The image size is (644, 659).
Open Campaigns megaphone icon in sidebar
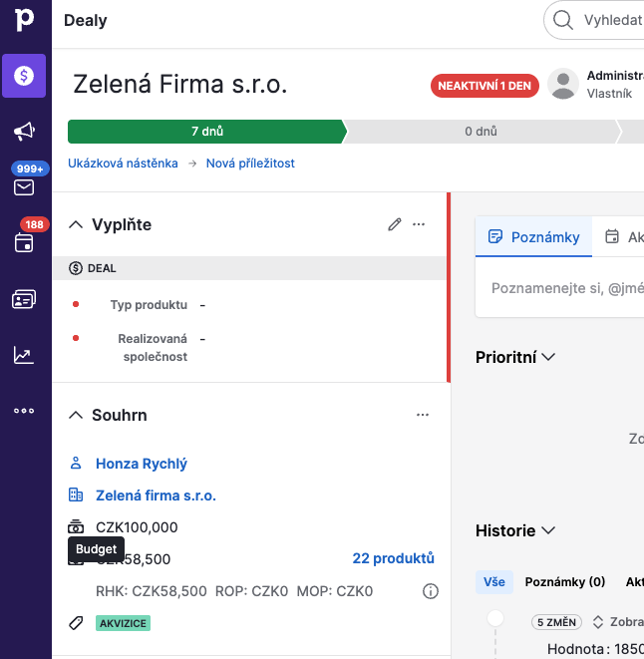(24, 132)
